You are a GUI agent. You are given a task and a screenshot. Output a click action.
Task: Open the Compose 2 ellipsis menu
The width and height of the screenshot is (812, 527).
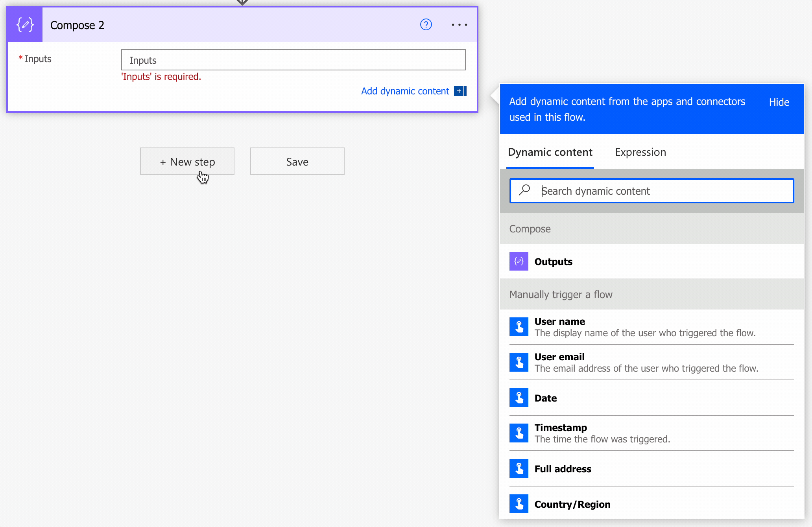459,25
